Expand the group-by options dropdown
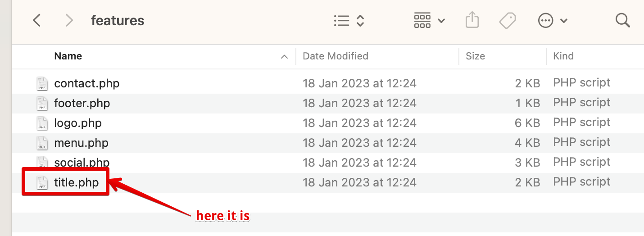This screenshot has width=644, height=236. (x=429, y=20)
